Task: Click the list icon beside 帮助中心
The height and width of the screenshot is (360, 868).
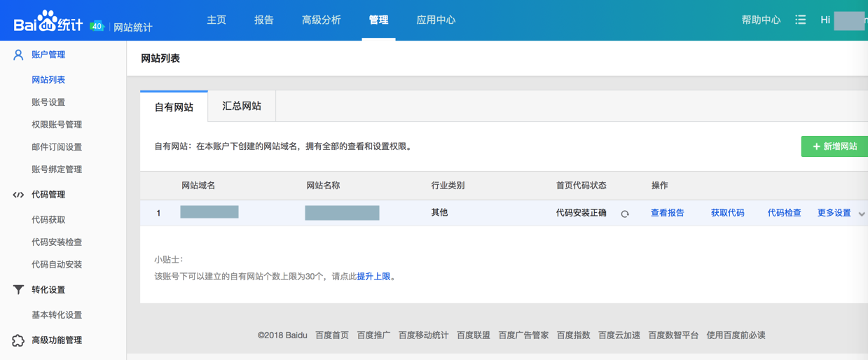Action: pos(801,20)
